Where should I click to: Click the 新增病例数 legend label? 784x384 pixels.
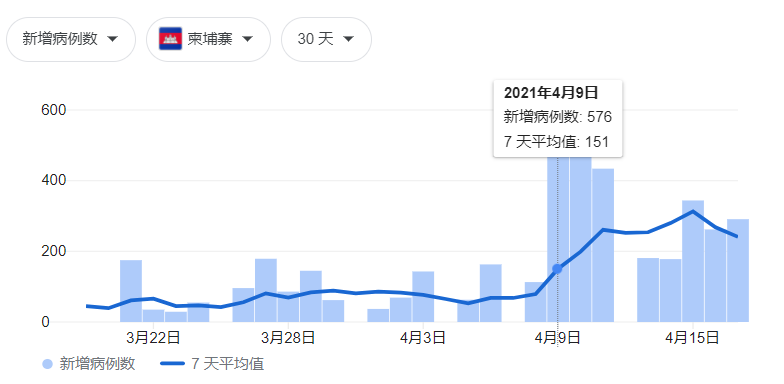98,364
